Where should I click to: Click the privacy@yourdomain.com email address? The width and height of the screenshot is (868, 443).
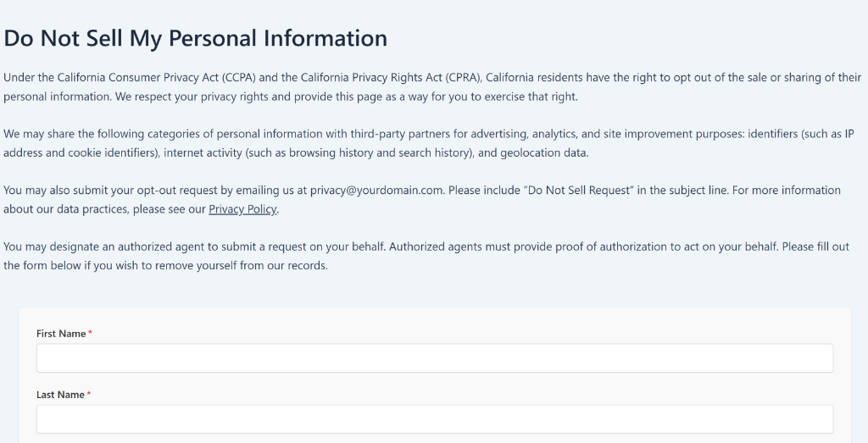pos(376,190)
